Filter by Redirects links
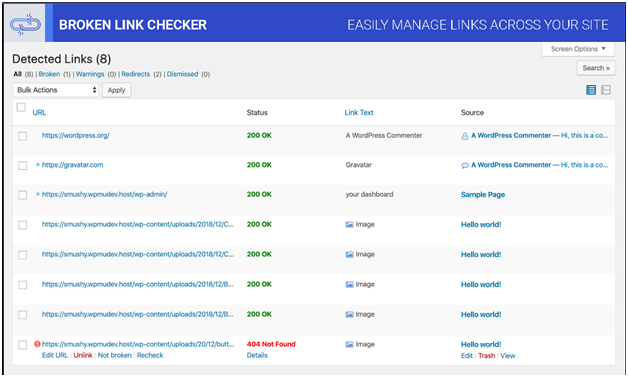Image resolution: width=628 pixels, height=377 pixels. pyautogui.click(x=135, y=74)
